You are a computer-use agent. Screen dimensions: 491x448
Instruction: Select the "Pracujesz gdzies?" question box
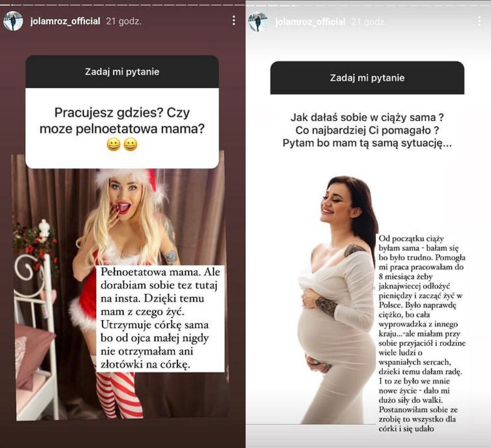click(122, 128)
